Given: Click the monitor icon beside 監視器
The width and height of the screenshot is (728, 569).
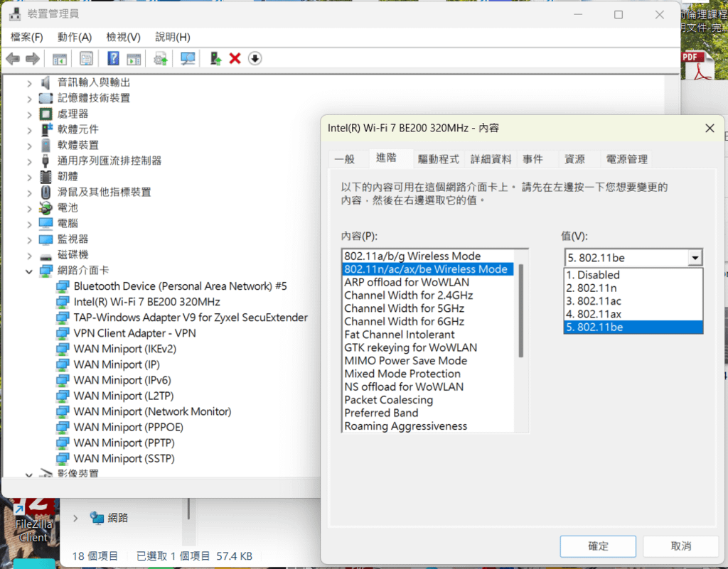Looking at the screenshot, I should 45,239.
